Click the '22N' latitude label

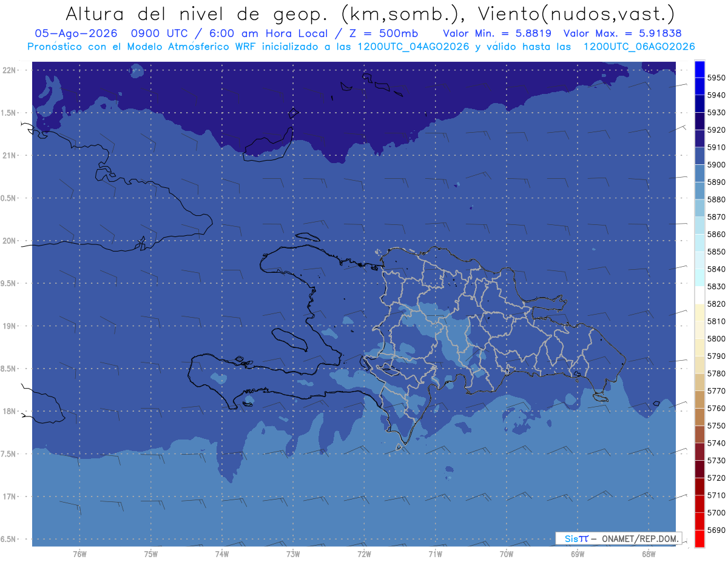click(10, 70)
